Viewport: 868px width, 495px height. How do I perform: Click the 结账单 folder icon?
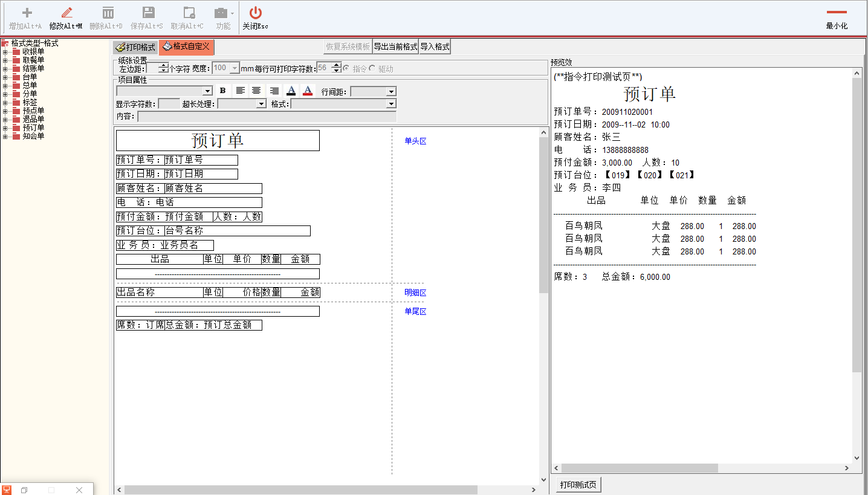(16, 68)
